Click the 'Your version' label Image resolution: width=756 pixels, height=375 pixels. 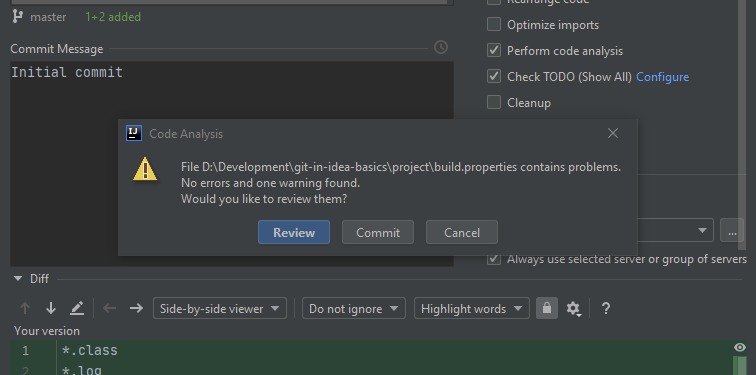pyautogui.click(x=47, y=331)
